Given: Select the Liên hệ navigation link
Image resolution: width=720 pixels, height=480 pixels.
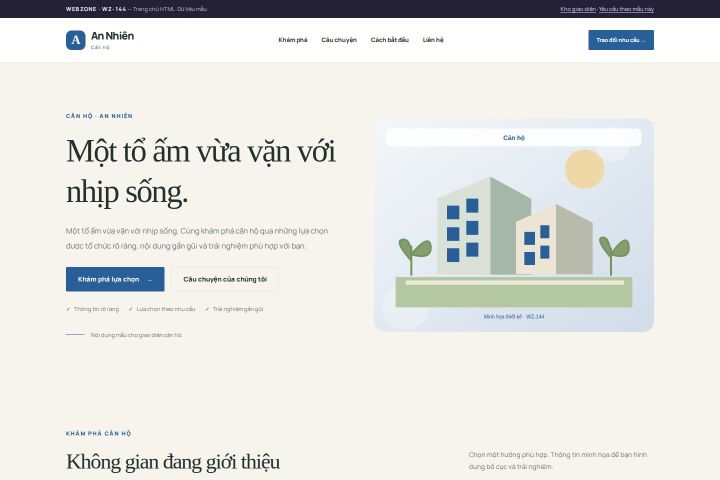Looking at the screenshot, I should click(433, 40).
